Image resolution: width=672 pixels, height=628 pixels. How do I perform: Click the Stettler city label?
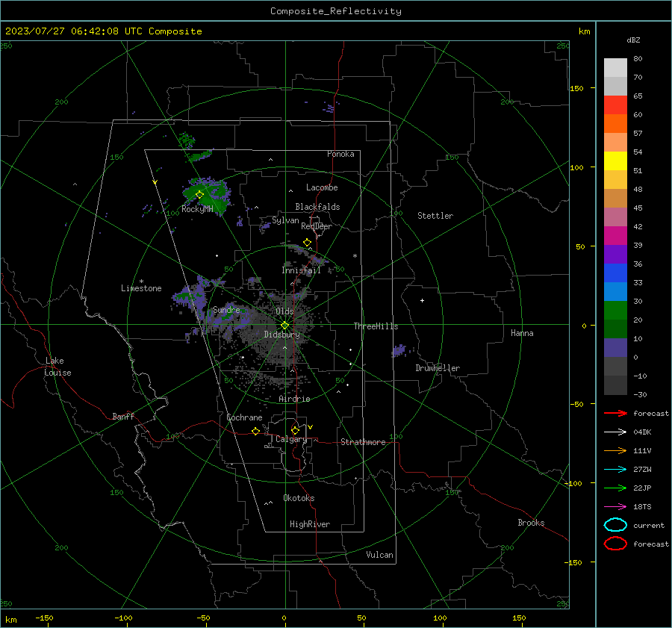[435, 216]
